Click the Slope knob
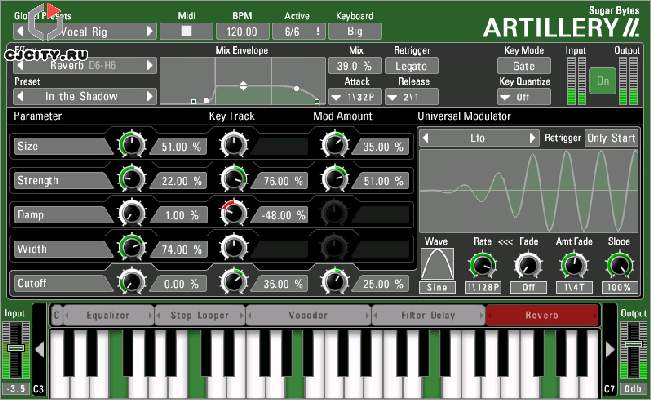This screenshot has height=400, width=651. click(619, 264)
